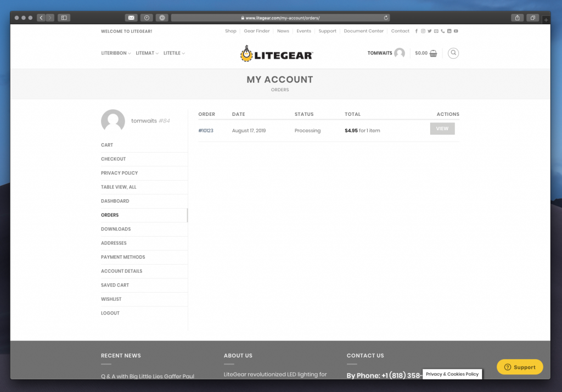Open LiteGear Twitter icon

click(x=429, y=31)
